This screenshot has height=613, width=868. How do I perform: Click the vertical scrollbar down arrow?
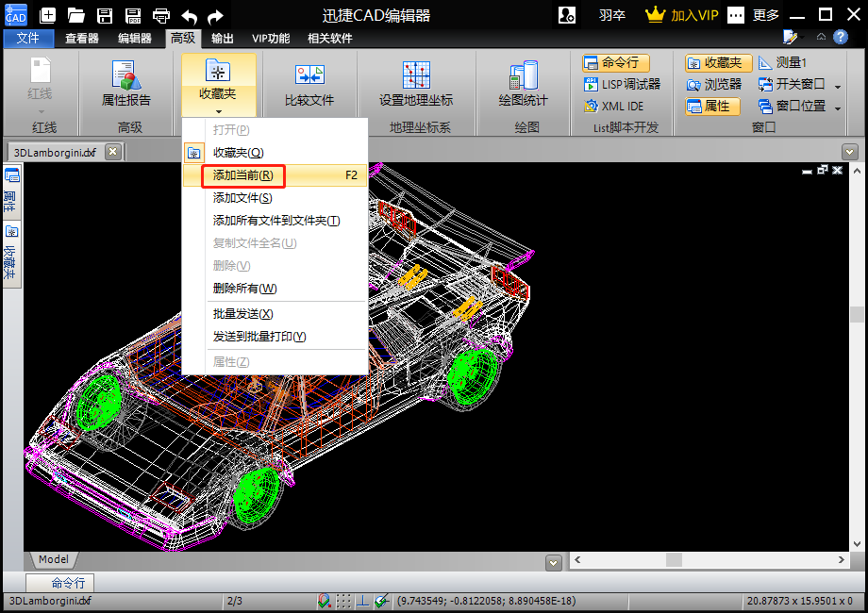pos(857,544)
